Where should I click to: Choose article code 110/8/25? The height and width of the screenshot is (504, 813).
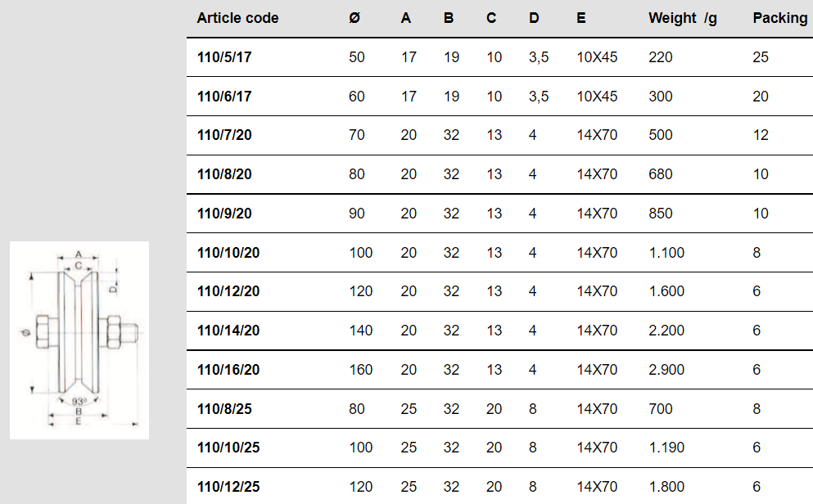point(224,409)
